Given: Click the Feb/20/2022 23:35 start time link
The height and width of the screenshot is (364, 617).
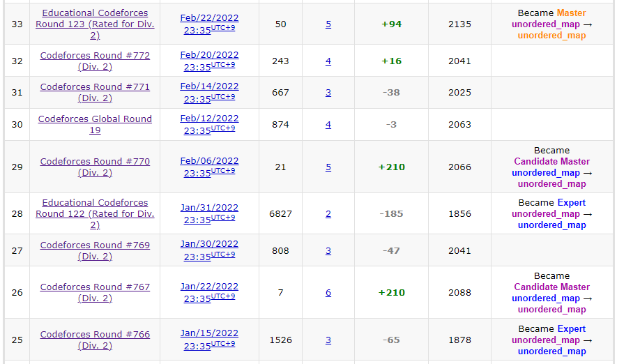Looking at the screenshot, I should pos(209,61).
